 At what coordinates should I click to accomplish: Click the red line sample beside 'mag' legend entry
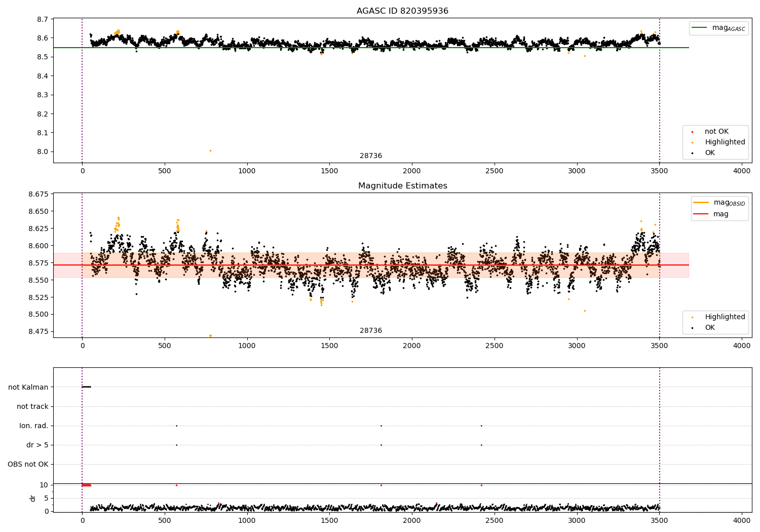(x=701, y=214)
